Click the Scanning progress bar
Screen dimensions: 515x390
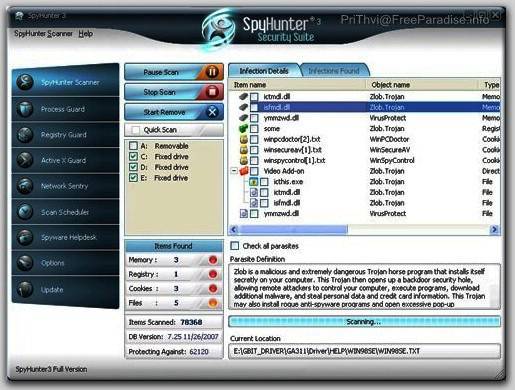[x=364, y=322]
